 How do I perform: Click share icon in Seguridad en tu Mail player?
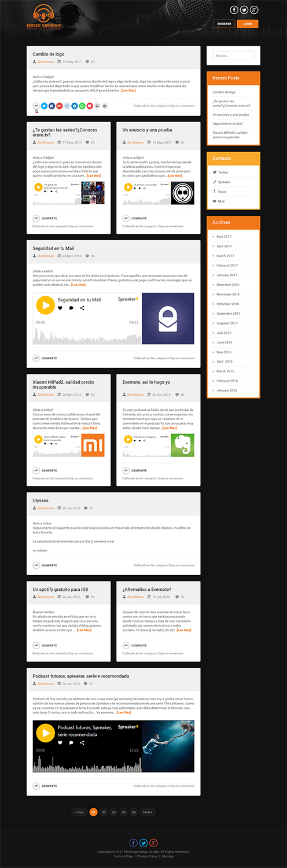pyautogui.click(x=82, y=308)
